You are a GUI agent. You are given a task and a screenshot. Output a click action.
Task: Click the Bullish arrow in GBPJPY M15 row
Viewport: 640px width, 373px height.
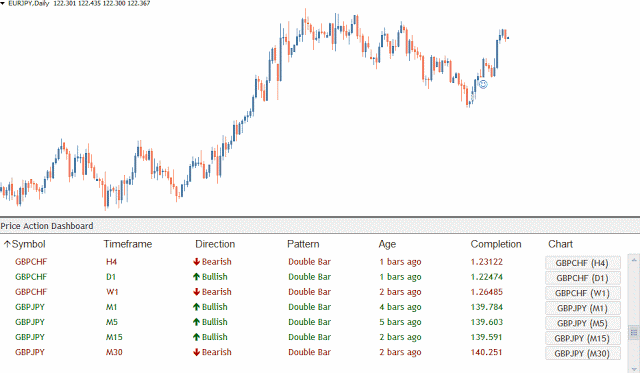pyautogui.click(x=196, y=337)
